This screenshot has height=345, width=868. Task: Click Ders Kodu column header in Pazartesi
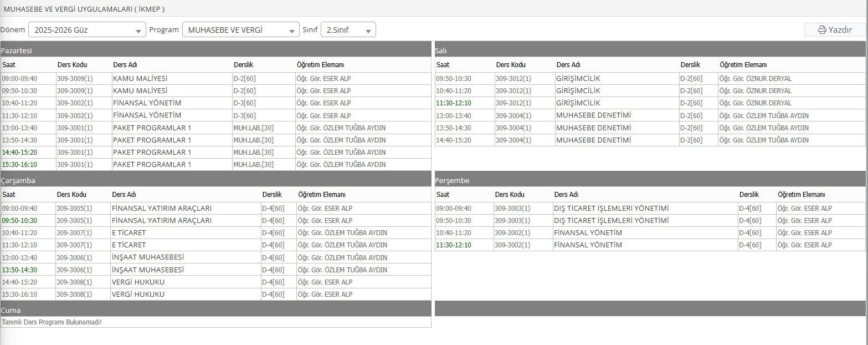click(x=72, y=65)
